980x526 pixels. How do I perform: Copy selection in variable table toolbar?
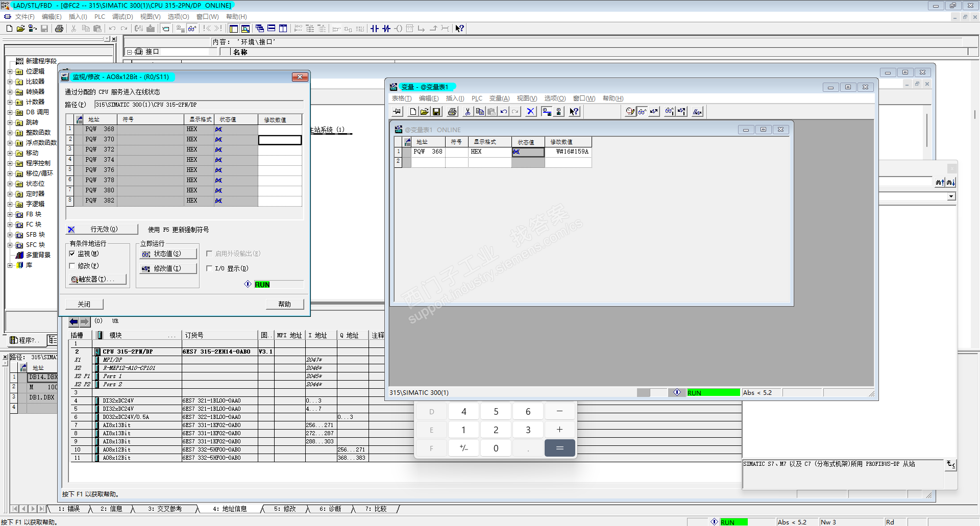[x=479, y=112]
